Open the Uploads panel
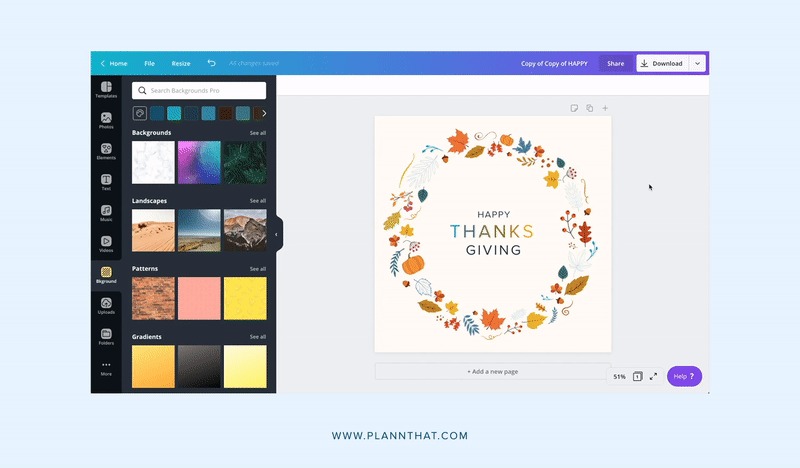Viewport: 800px width, 468px height. (106, 305)
